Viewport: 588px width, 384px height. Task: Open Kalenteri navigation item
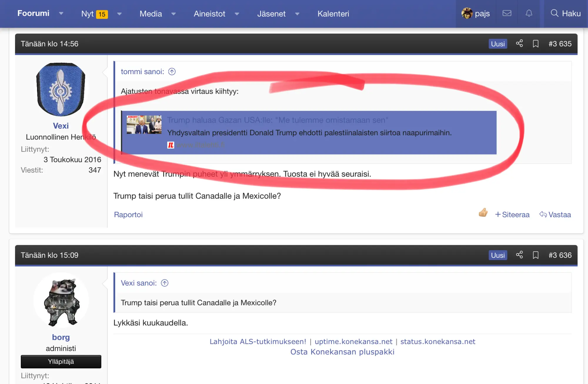(333, 14)
